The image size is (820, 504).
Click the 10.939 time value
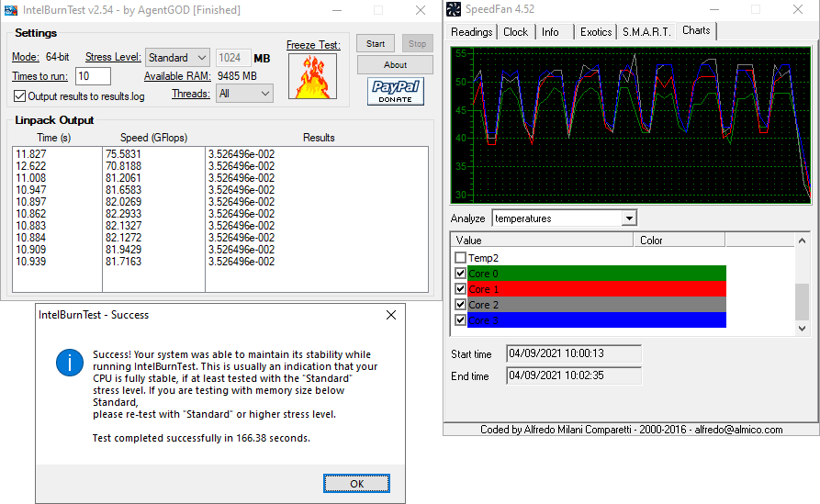click(x=31, y=262)
